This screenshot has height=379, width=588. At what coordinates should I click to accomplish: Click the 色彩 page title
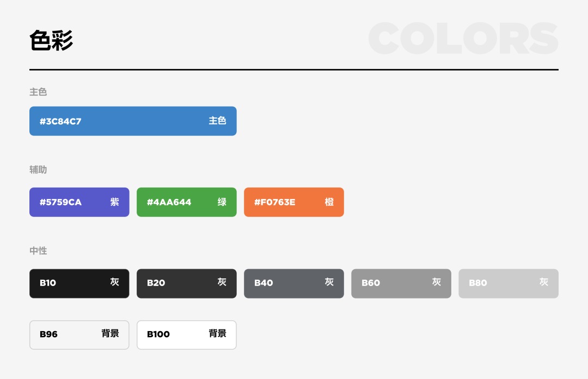pyautogui.click(x=51, y=40)
